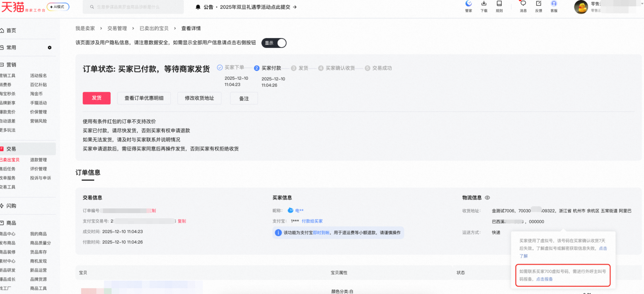The image size is (644, 294).
Task: Open 商机发现 in the sidebar
Action: [38, 261]
